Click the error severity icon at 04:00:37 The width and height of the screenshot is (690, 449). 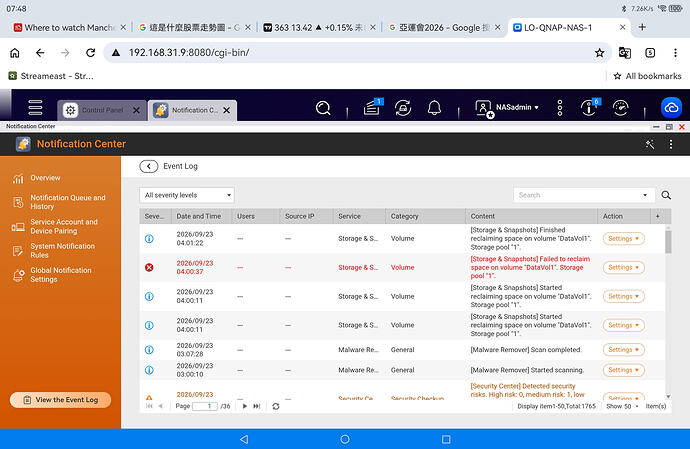pyautogui.click(x=149, y=268)
